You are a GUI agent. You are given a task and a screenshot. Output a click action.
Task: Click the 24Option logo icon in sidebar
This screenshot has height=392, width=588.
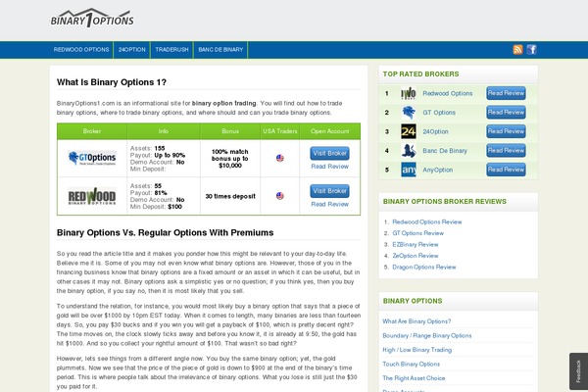[x=409, y=131]
